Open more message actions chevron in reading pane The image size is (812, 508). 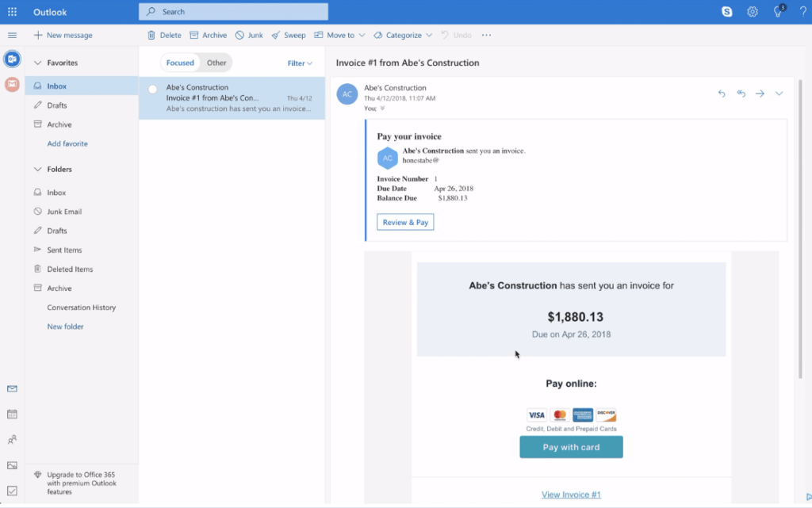click(x=779, y=94)
